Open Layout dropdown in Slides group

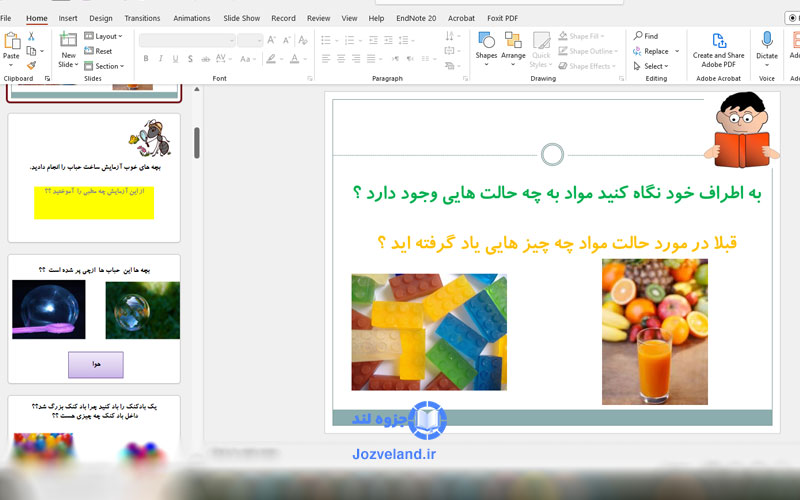103,36
